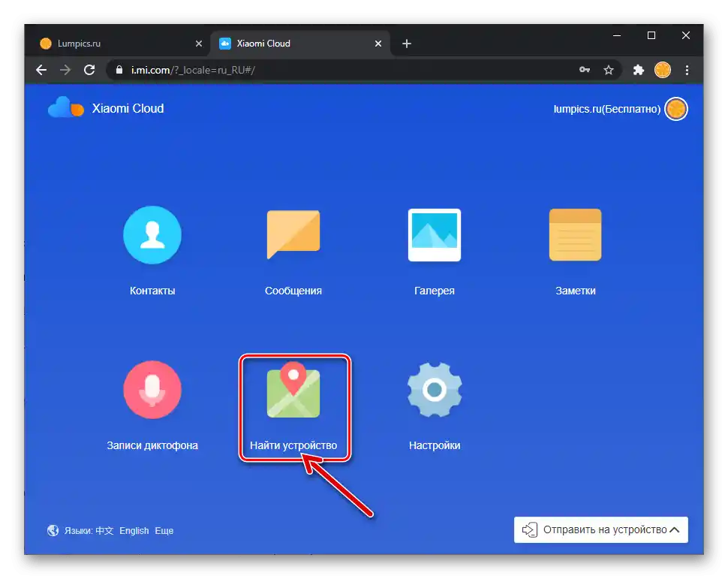728x579 pixels.
Task: Click the Сообщения label
Action: click(x=293, y=291)
